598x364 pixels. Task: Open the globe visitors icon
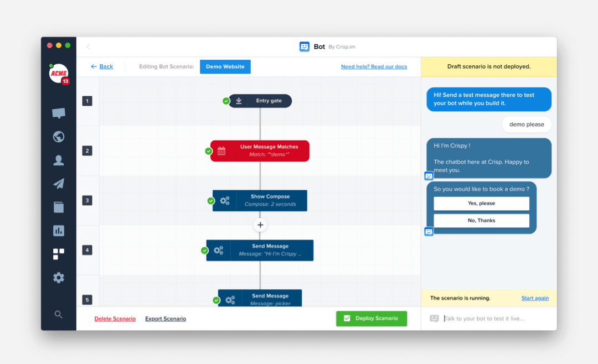[59, 137]
